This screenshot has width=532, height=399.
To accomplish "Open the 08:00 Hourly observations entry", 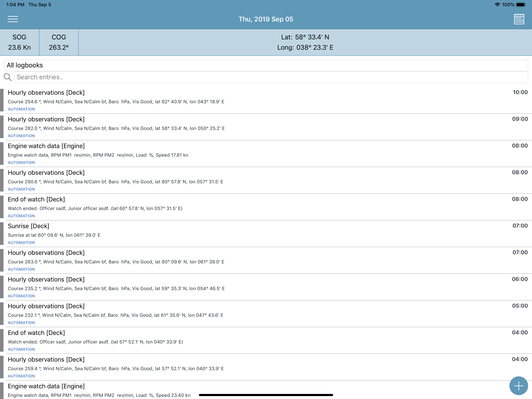I will click(x=266, y=180).
